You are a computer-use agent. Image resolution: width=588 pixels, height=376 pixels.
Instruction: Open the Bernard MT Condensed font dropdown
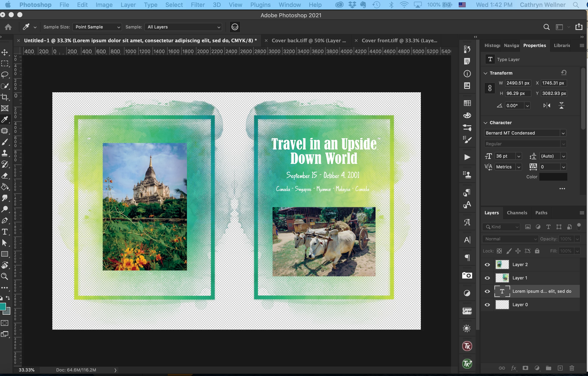click(x=563, y=133)
